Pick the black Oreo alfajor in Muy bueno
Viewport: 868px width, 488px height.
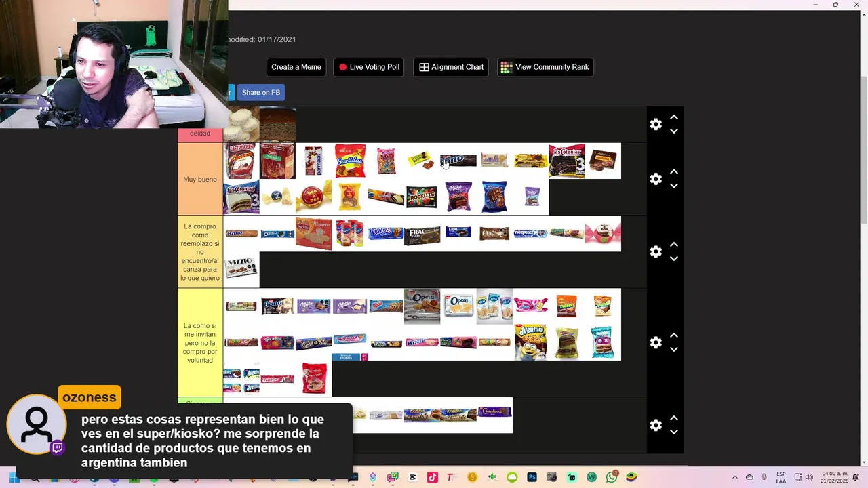coord(458,161)
